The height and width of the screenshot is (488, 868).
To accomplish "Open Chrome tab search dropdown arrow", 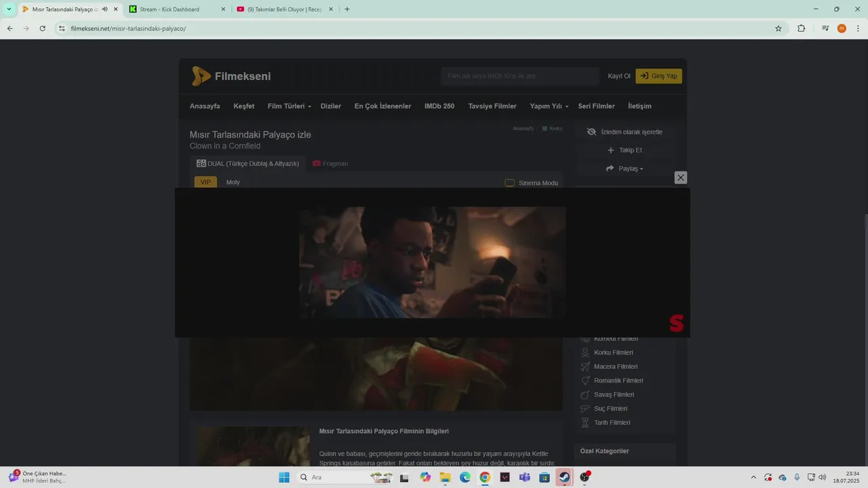I will (9, 9).
